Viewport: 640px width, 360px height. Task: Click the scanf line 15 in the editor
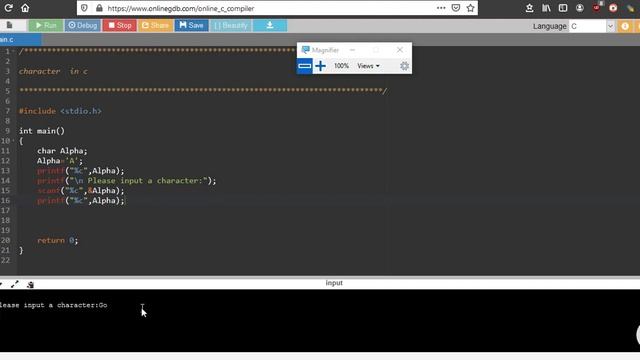click(80, 191)
